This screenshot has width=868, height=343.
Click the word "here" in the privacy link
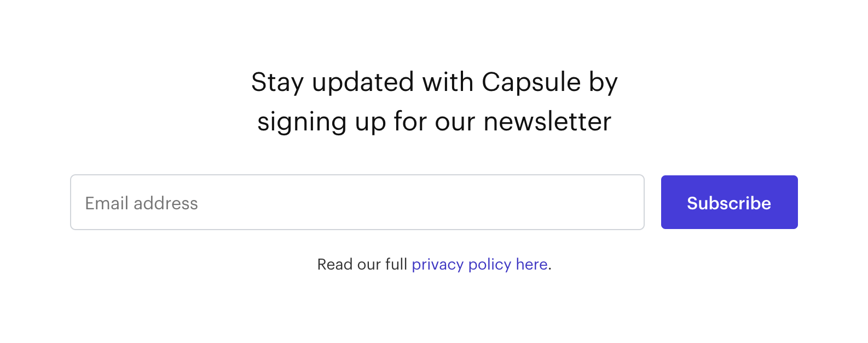pos(531,265)
